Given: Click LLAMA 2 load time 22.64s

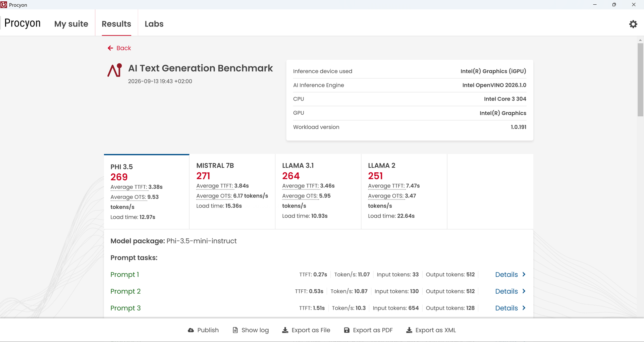Looking at the screenshot, I should pos(406,216).
